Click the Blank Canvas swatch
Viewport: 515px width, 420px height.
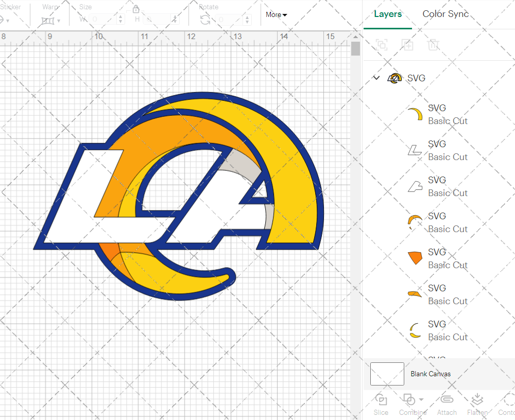click(387, 374)
